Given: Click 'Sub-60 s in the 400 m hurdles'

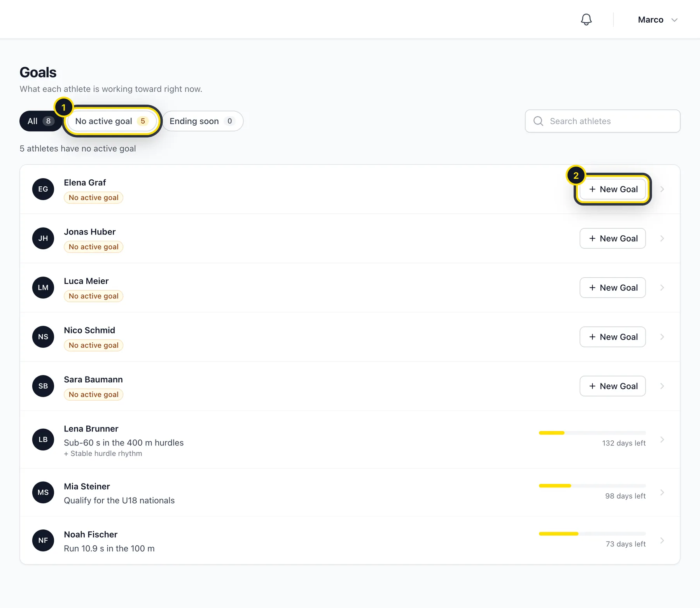Looking at the screenshot, I should click(x=124, y=443).
